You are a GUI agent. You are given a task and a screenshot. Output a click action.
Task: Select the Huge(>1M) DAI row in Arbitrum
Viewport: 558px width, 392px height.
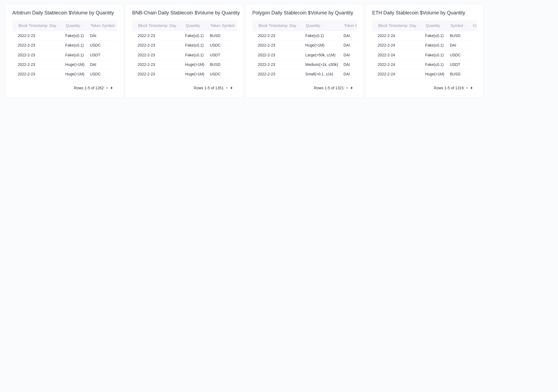[x=65, y=65]
